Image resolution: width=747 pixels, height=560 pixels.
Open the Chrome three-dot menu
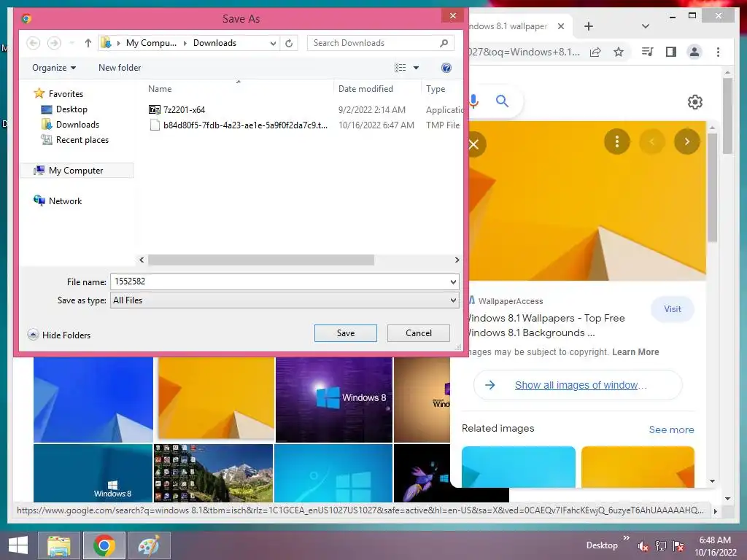coord(718,52)
